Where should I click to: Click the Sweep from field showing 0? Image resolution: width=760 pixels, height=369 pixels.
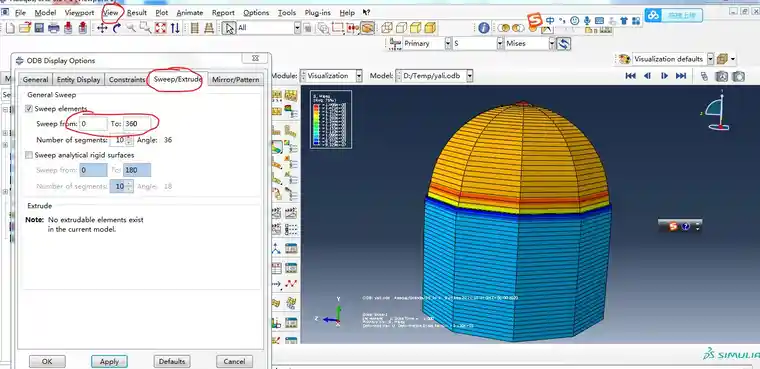(x=93, y=124)
